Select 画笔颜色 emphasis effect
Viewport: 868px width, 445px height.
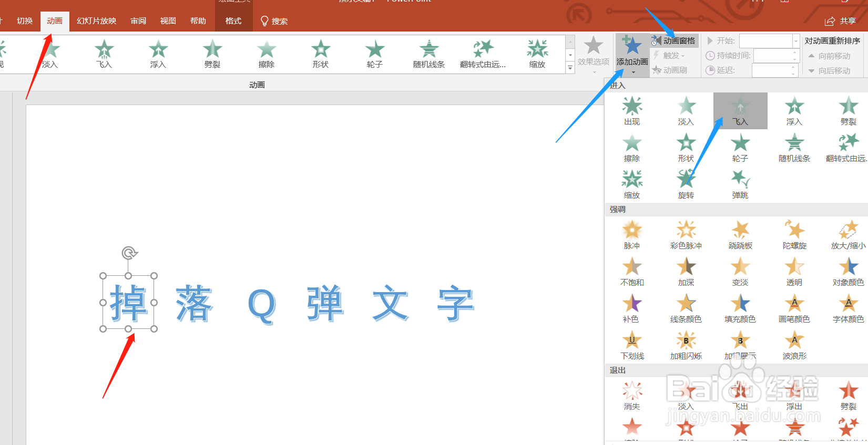click(794, 308)
